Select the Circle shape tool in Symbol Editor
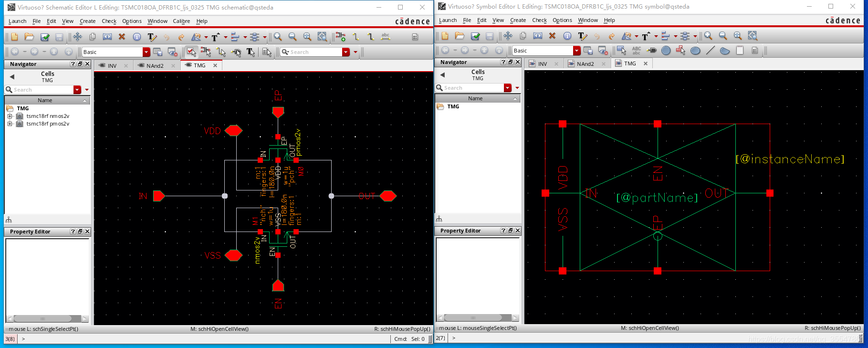Viewport: 868px width, 348px height. click(666, 50)
